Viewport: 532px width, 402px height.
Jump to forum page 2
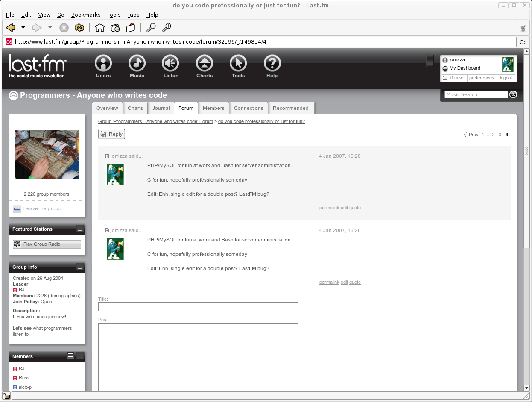coord(493,135)
